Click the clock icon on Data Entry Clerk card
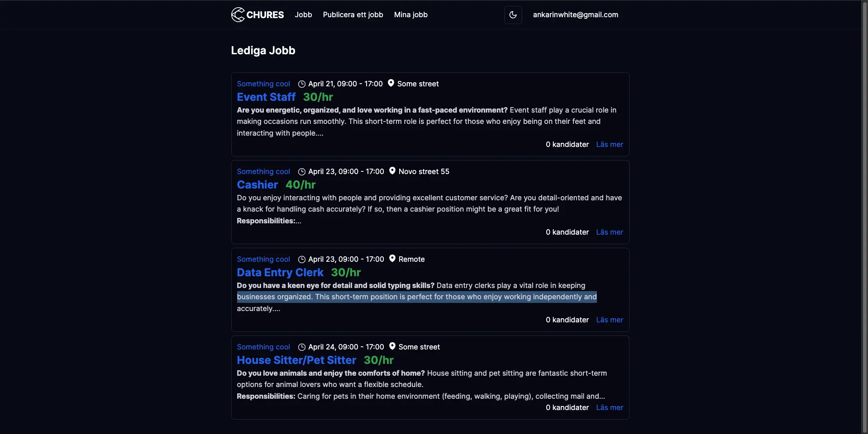Image resolution: width=868 pixels, height=434 pixels. click(x=302, y=259)
